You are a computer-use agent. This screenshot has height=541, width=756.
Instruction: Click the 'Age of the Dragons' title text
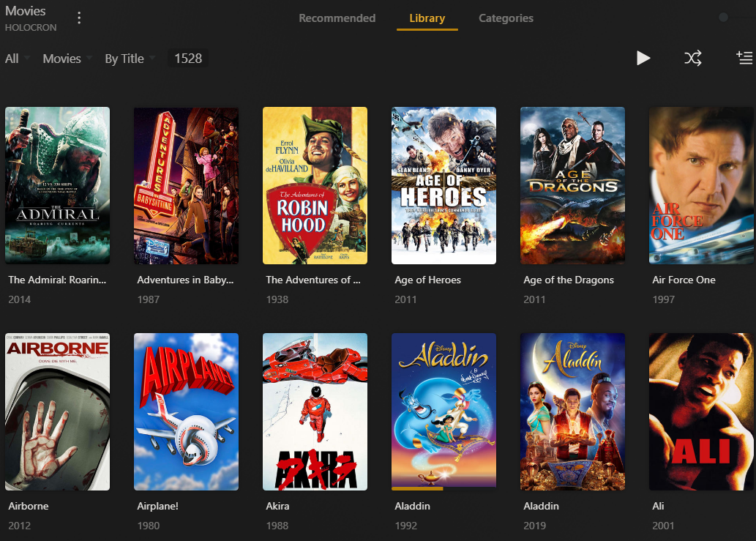[569, 280]
